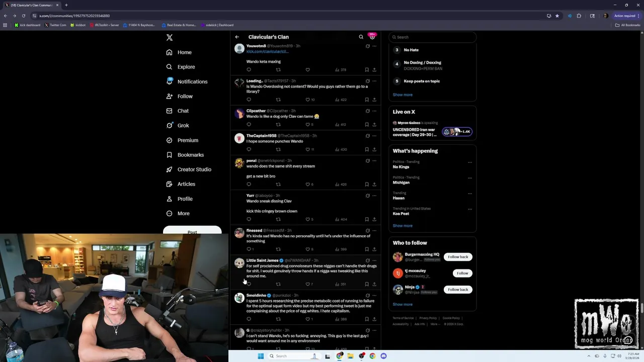Open Little Saint James profile avatar
The image size is (644, 362).
(239, 263)
